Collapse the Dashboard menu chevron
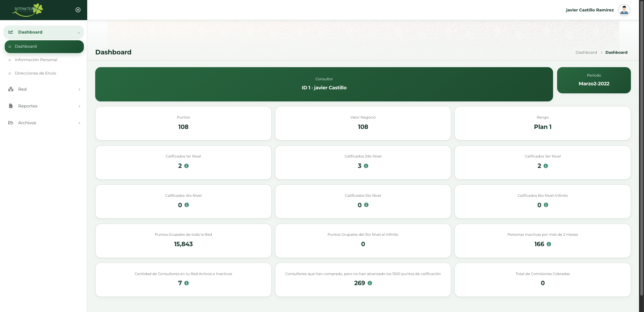 (x=79, y=33)
